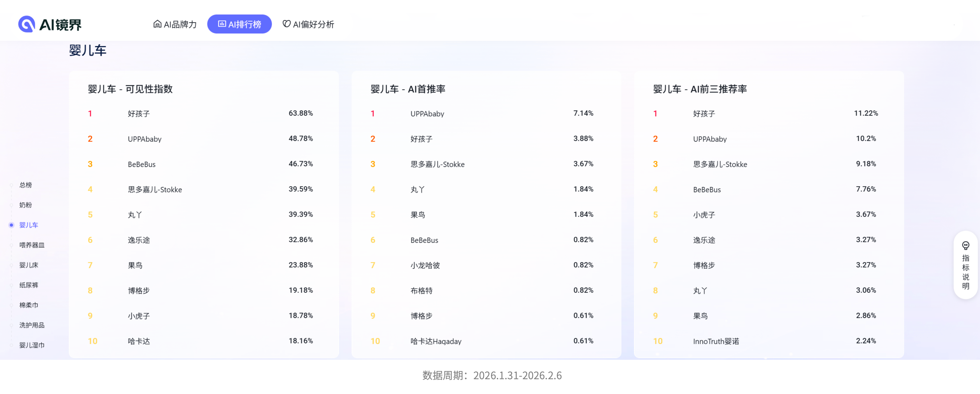Select the 奶粉 category in sidebar

click(x=26, y=205)
